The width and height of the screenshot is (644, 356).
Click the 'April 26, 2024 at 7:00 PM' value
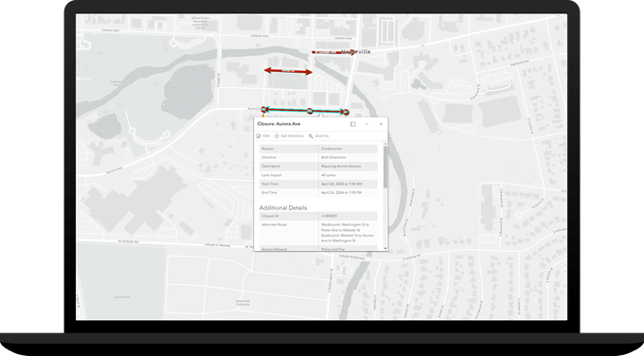pyautogui.click(x=341, y=192)
